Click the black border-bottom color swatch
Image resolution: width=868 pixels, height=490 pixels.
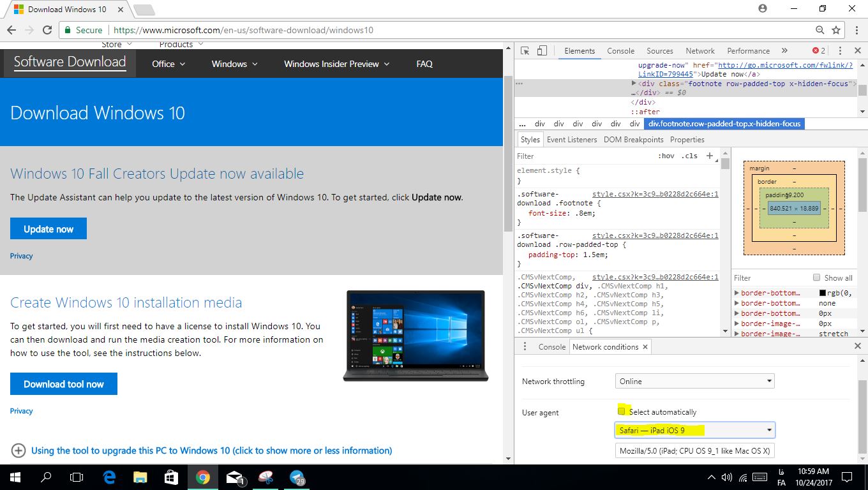[823, 293]
